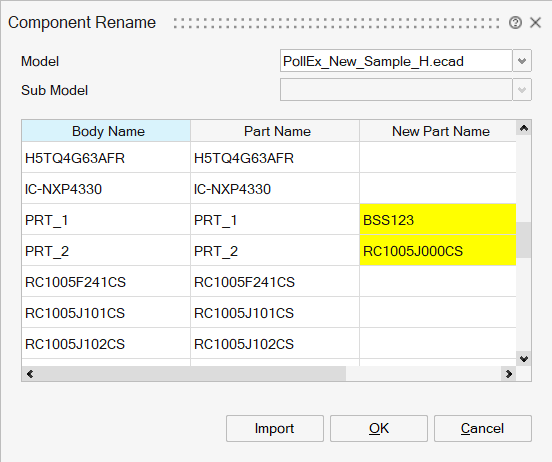The image size is (552, 462).
Task: Expand the Model dropdown arrow
Action: [x=522, y=61]
